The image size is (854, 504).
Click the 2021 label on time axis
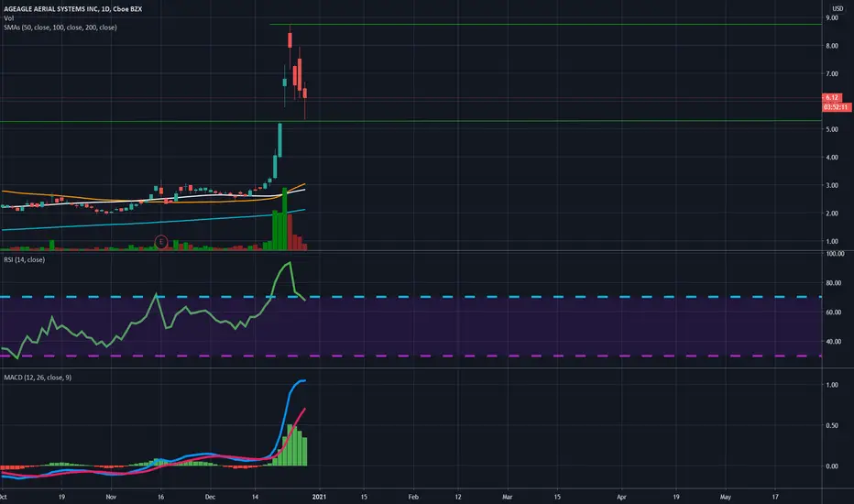(319, 497)
